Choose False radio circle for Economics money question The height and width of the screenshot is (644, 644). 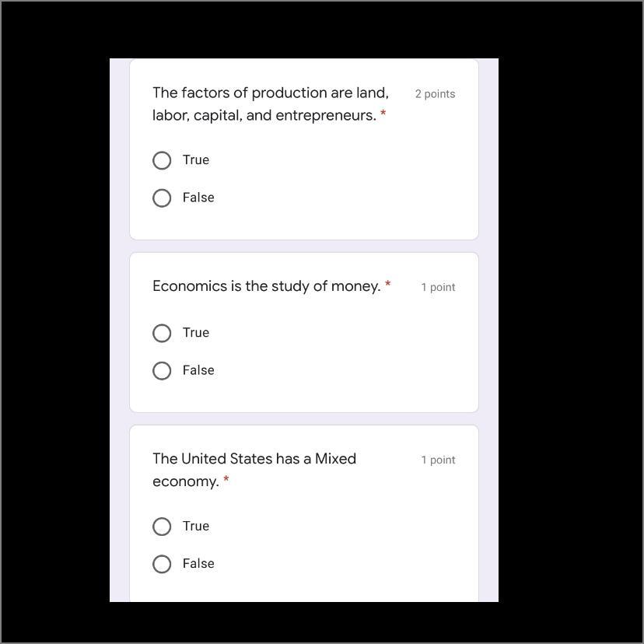(162, 370)
